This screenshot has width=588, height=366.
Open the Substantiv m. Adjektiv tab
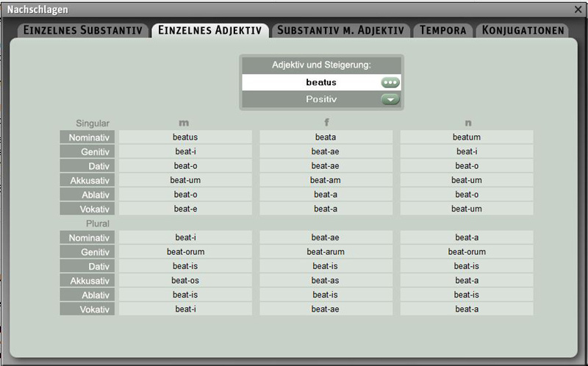pyautogui.click(x=340, y=30)
